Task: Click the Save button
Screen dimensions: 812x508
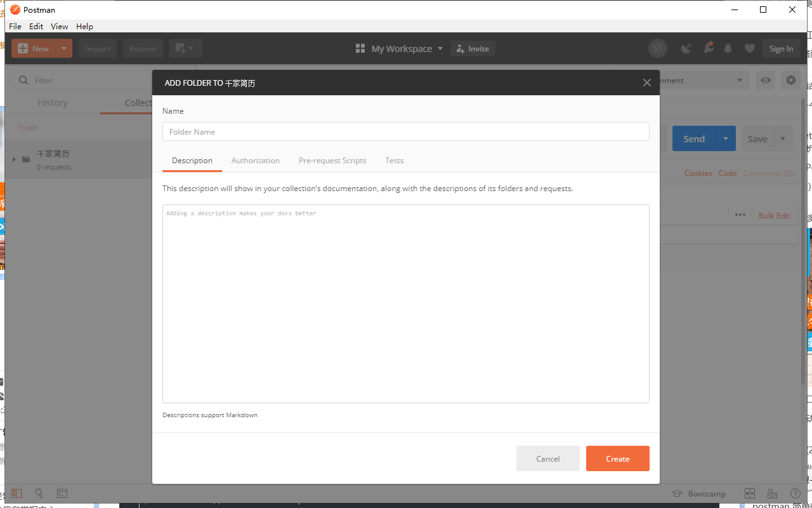Action: tap(757, 138)
